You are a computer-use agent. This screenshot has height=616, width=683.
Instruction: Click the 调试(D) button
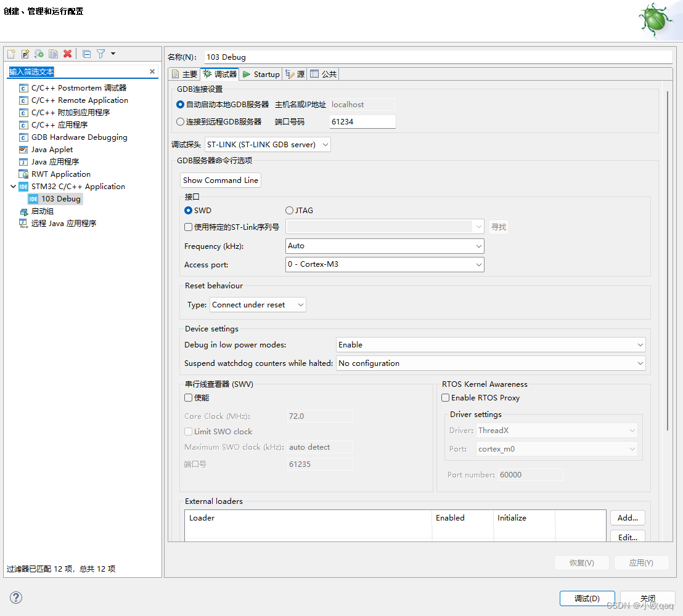click(x=586, y=598)
